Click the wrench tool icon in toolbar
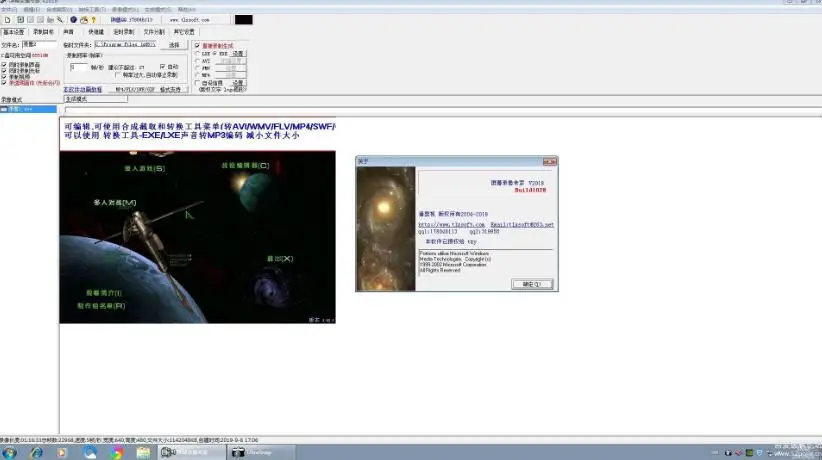Image resolution: width=822 pixels, height=460 pixels. pos(60,20)
